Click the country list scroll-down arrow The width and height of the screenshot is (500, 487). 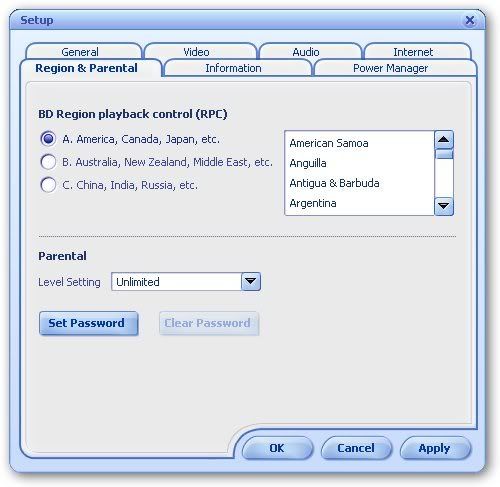point(444,206)
